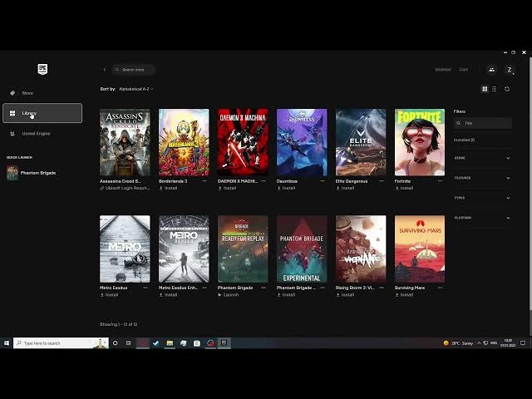Install Surviving Mars

404,295
